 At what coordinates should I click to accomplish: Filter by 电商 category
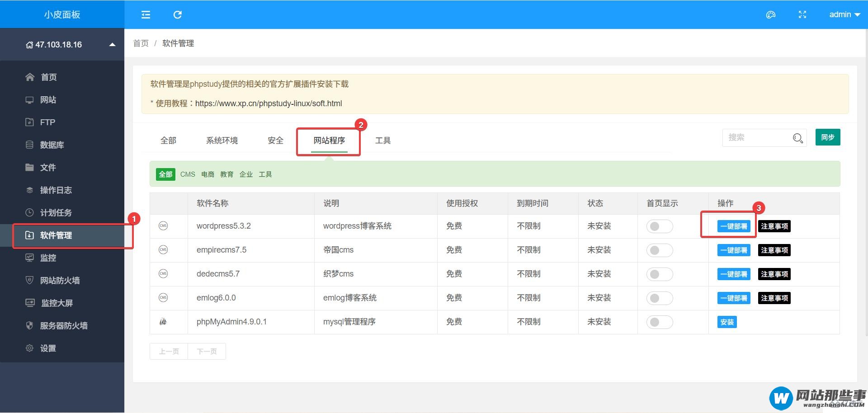208,174
